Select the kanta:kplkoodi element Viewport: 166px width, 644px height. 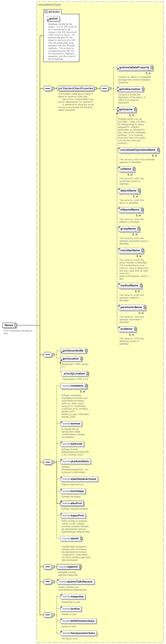(72, 444)
